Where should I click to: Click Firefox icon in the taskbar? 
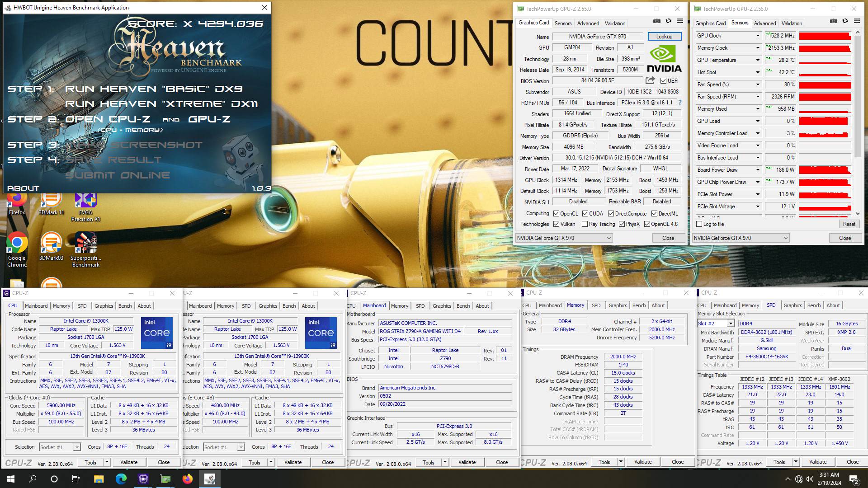(187, 479)
